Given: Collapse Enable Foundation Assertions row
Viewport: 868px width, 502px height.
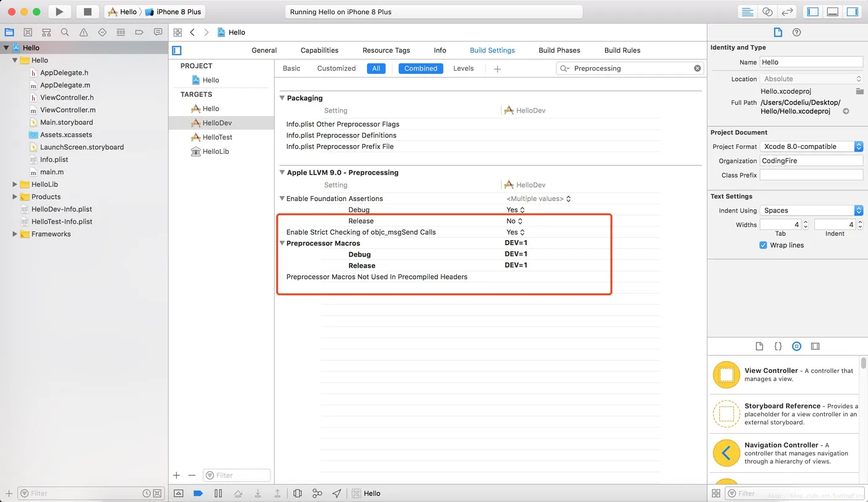Looking at the screenshot, I should click(x=282, y=199).
